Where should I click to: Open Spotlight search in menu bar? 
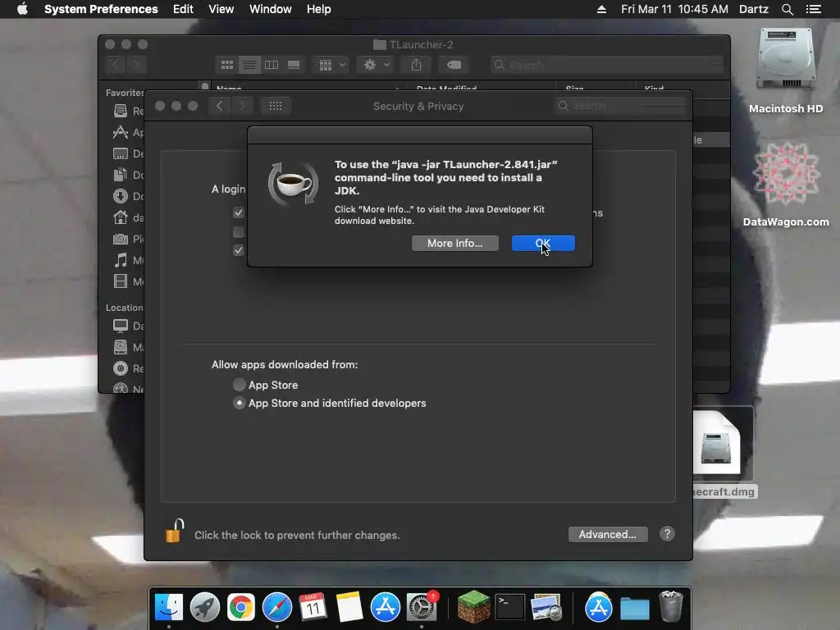click(x=787, y=9)
